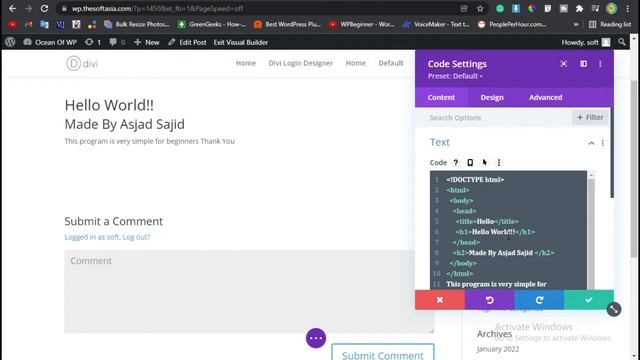Open the Gmail bookmark icon

click(x=28, y=24)
